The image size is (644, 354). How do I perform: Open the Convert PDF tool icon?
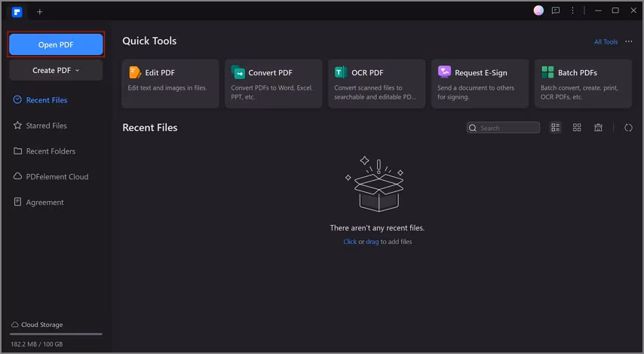pyautogui.click(x=238, y=73)
